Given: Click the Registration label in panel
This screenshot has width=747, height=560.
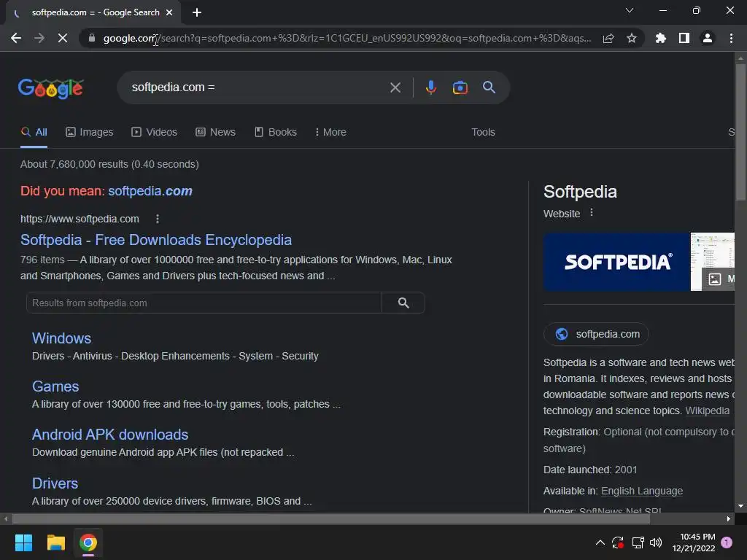Looking at the screenshot, I should pyautogui.click(x=572, y=432).
